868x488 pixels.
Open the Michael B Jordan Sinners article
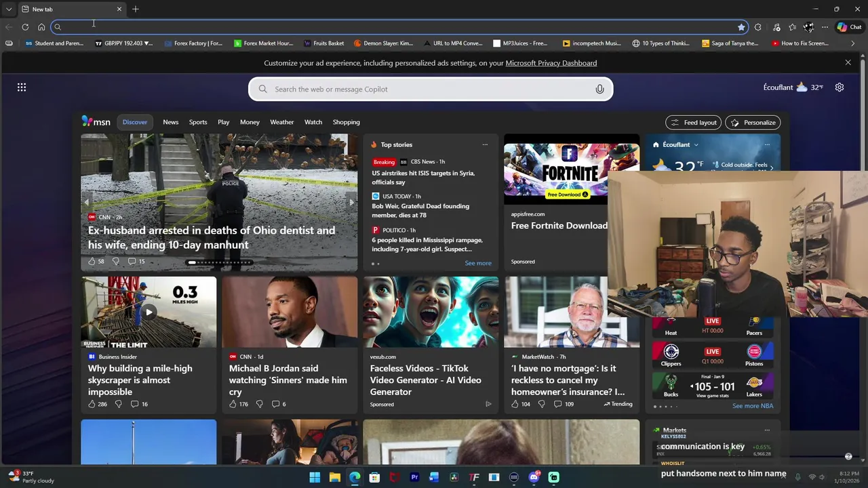click(x=288, y=380)
